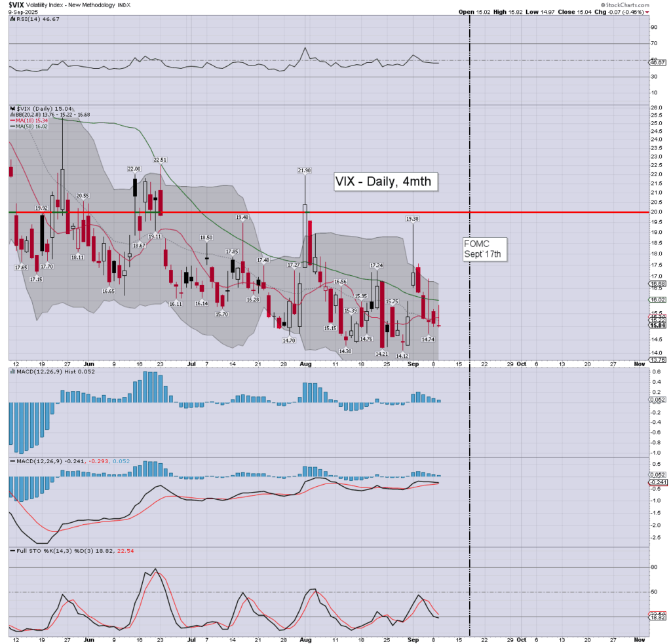This screenshot has height=644, width=671.
Task: Click the 15.04 last price tag on axis
Action: 657,325
